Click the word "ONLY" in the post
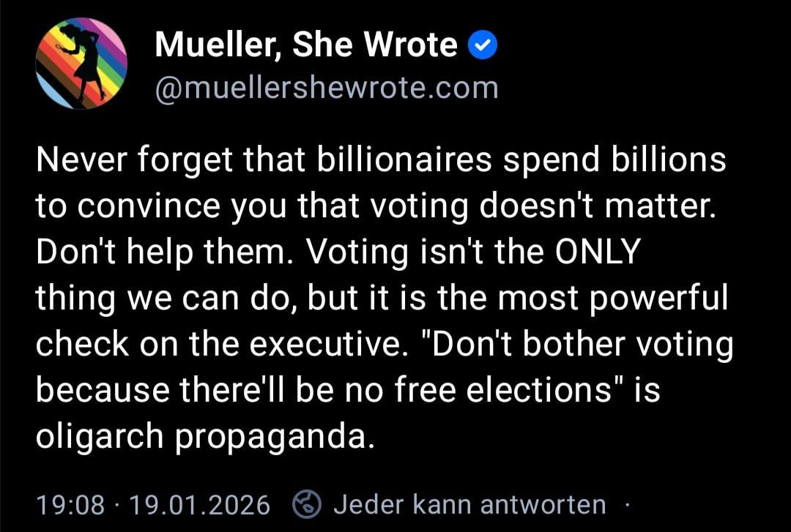Screen dimensions: 791x532 [599, 252]
